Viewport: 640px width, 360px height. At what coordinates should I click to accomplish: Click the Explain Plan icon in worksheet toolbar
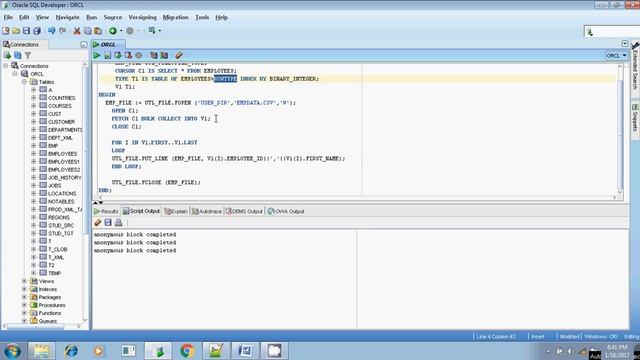[153, 56]
